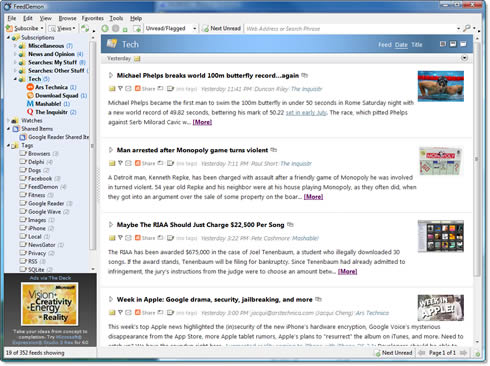The width and height of the screenshot is (490, 366).
Task: Expand the Miscellaneous folder
Action: coord(15,46)
